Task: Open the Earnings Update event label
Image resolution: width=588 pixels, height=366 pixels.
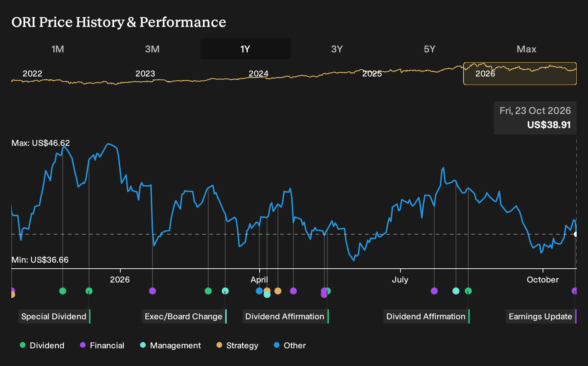Action: (x=541, y=316)
